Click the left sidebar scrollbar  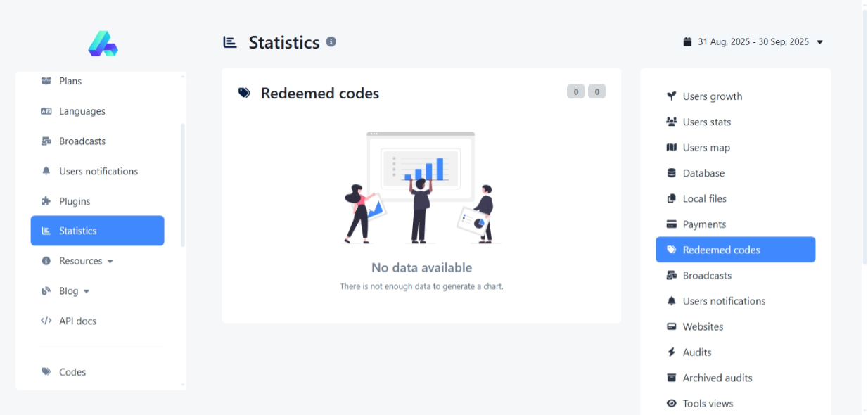183,184
